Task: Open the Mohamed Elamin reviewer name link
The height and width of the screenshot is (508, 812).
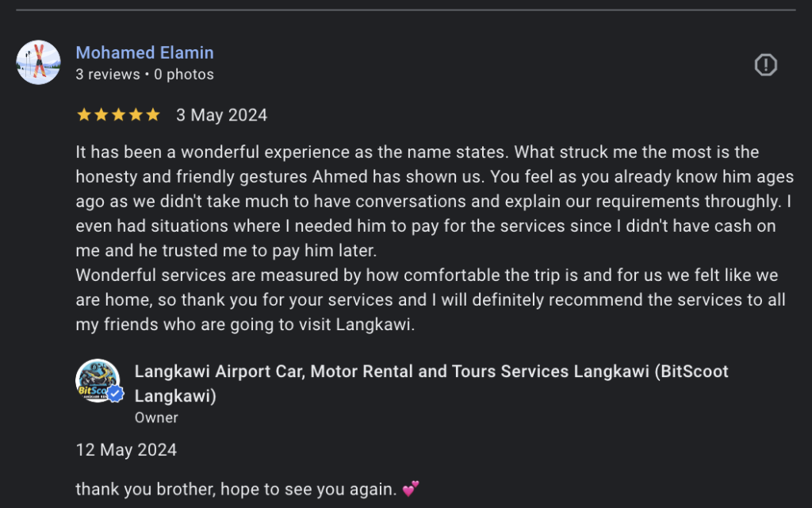Action: [144, 53]
